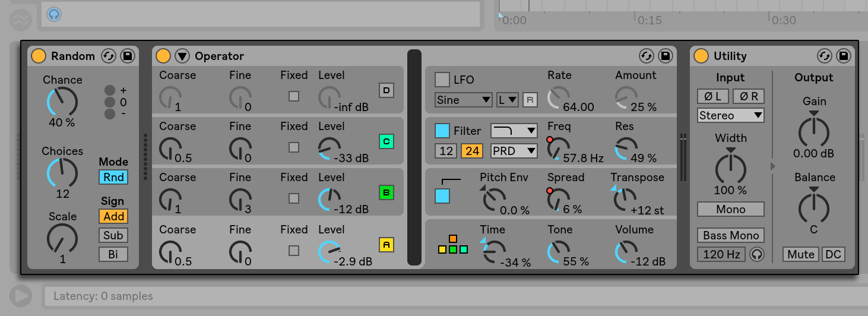Select the Add sign option
The height and width of the screenshot is (316, 868).
tap(113, 216)
